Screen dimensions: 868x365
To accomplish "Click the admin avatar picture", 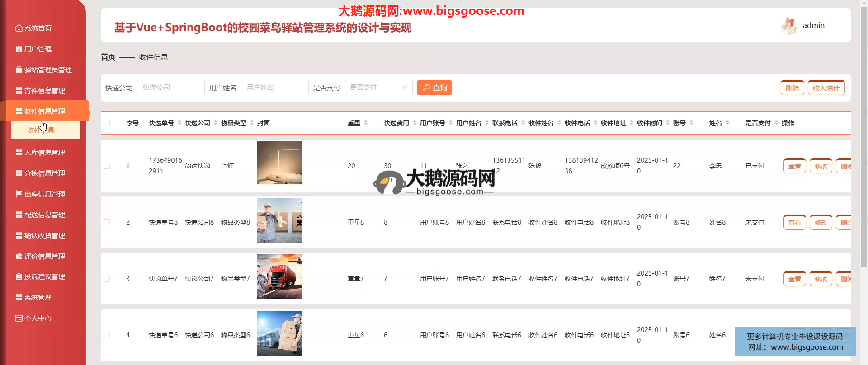I will click(x=789, y=26).
